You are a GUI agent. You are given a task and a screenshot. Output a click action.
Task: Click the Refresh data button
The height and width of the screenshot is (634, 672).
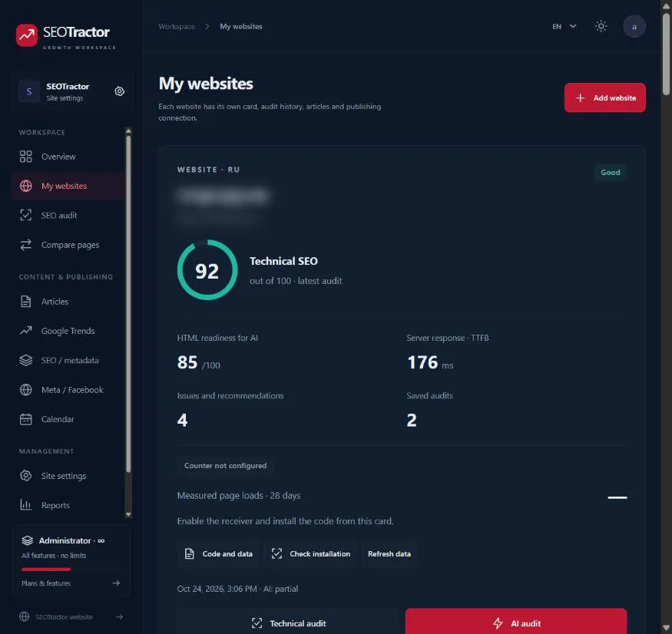click(x=389, y=554)
